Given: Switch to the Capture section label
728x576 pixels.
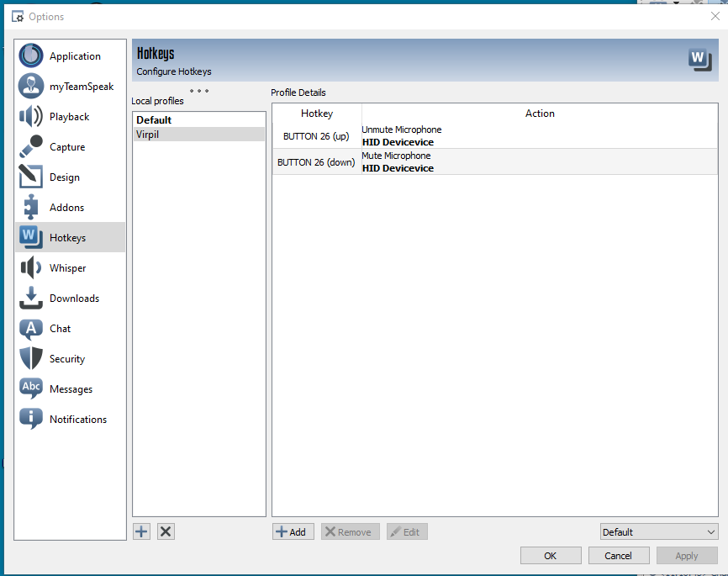Looking at the screenshot, I should 67,147.
